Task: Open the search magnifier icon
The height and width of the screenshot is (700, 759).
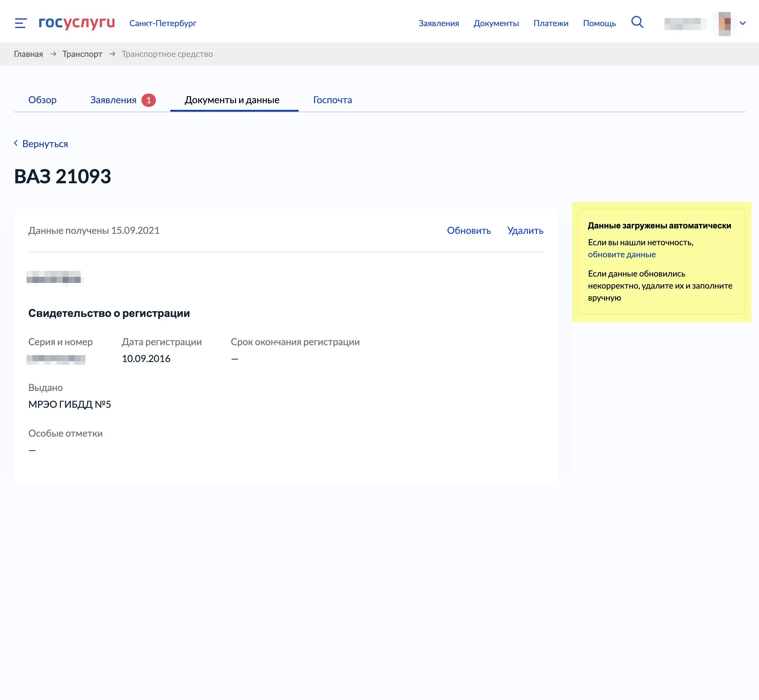Action: [637, 22]
